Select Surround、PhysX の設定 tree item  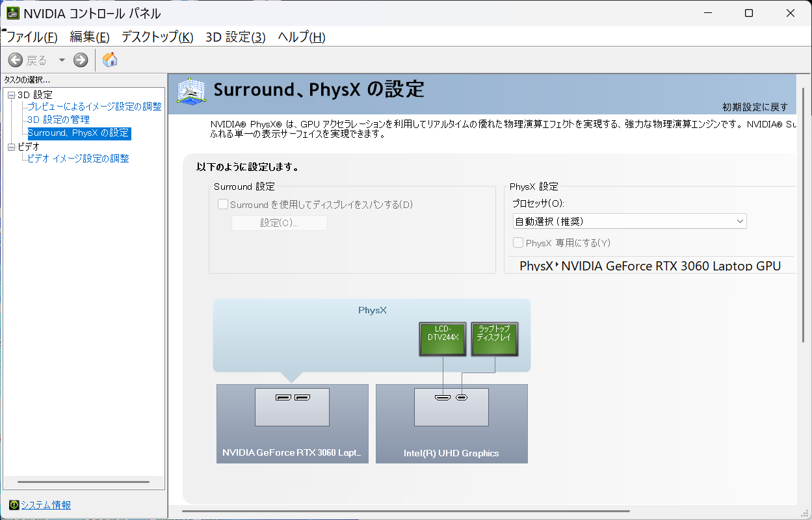click(x=79, y=133)
